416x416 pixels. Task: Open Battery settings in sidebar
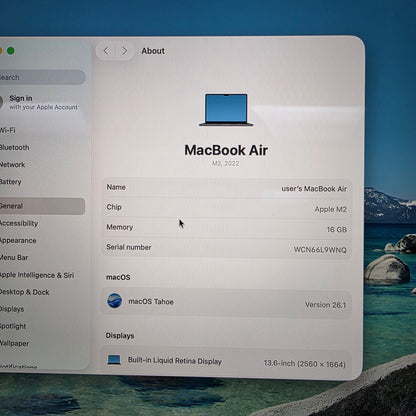(x=10, y=182)
